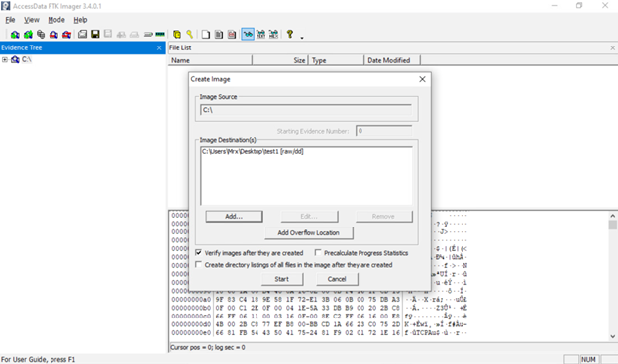618x364 pixels.
Task: Enable Create directory listings checkbox
Action: pos(199,264)
